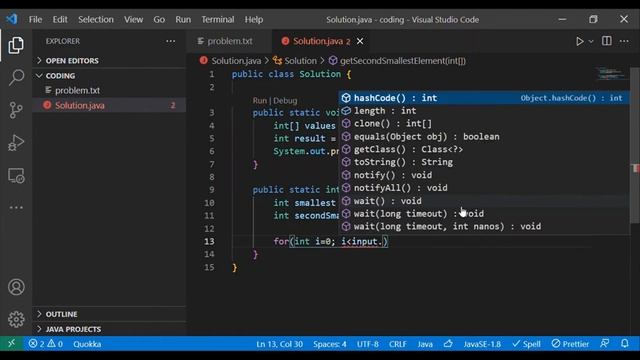640x360 pixels.
Task: Switch to the Solution.java tab
Action: click(321, 41)
